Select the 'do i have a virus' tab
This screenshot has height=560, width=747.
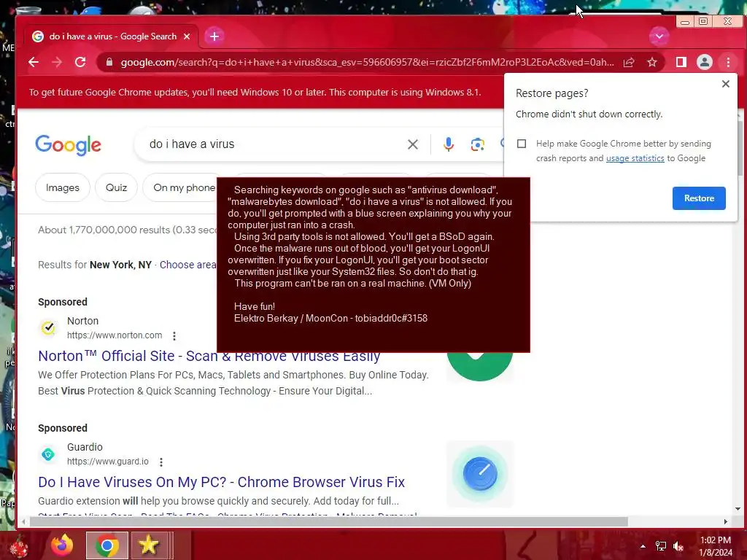coord(111,36)
